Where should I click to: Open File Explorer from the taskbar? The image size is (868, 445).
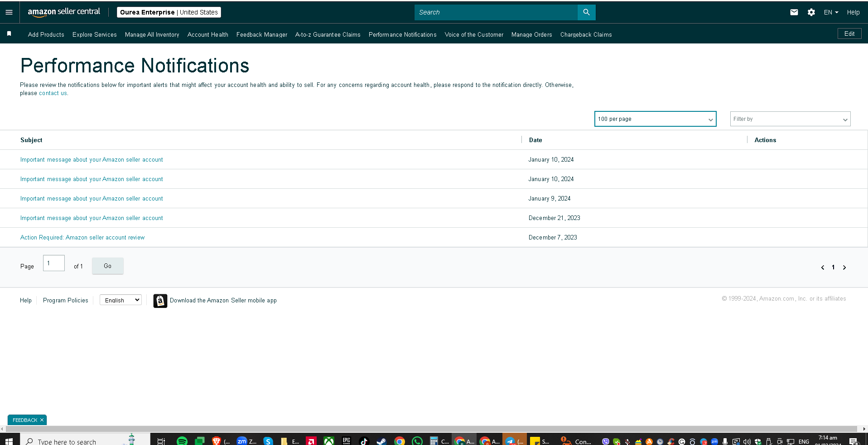pos(284,441)
